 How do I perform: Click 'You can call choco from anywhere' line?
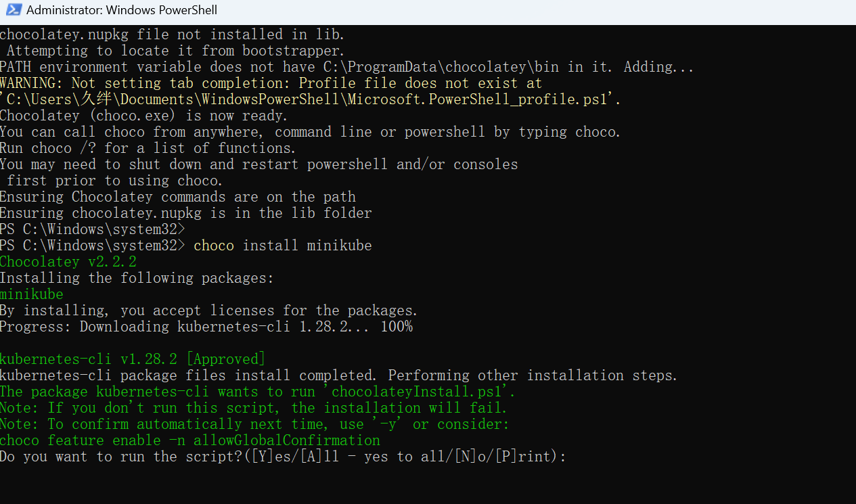coord(311,132)
